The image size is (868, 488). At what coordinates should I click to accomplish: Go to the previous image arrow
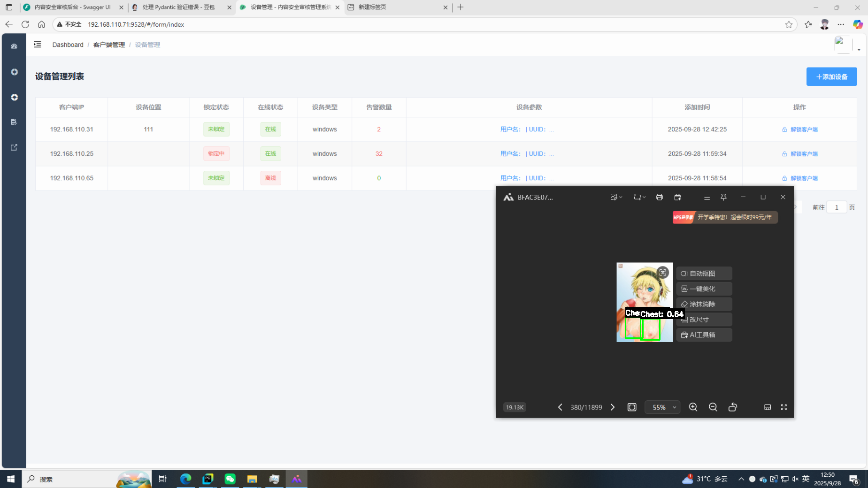click(x=560, y=407)
